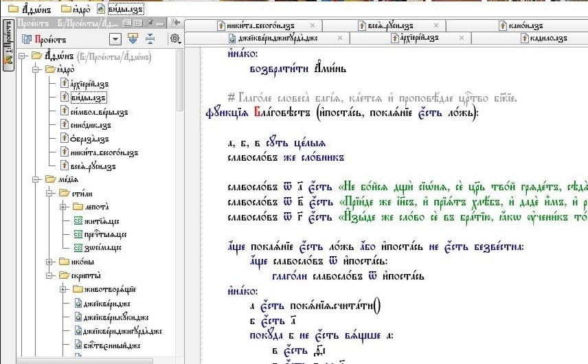Click the ядро breadcrumb label
This screenshot has width=588, height=364.
pos(81,9)
